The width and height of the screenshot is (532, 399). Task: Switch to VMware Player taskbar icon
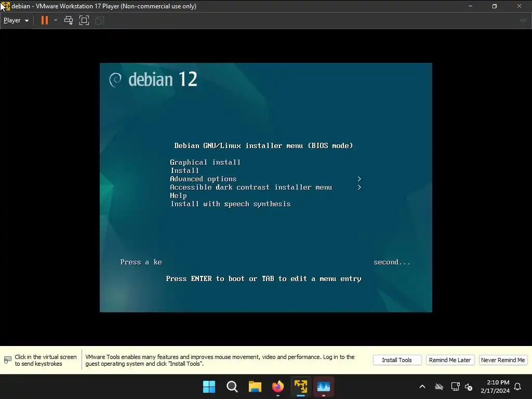click(x=301, y=387)
